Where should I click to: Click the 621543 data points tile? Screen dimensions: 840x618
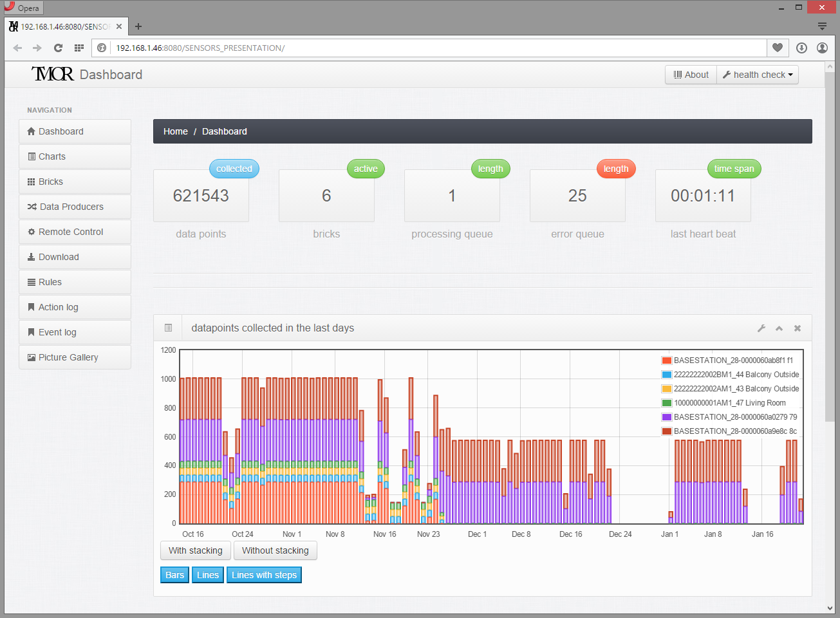tap(201, 196)
